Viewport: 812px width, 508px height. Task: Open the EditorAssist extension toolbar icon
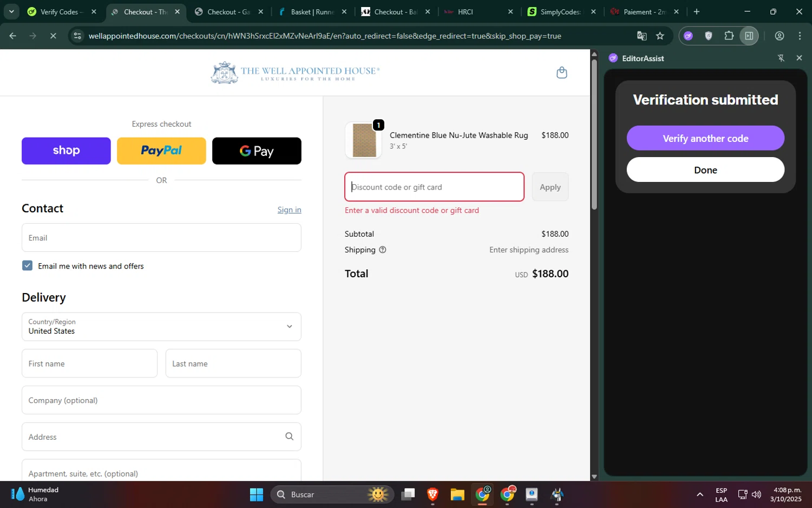point(688,36)
